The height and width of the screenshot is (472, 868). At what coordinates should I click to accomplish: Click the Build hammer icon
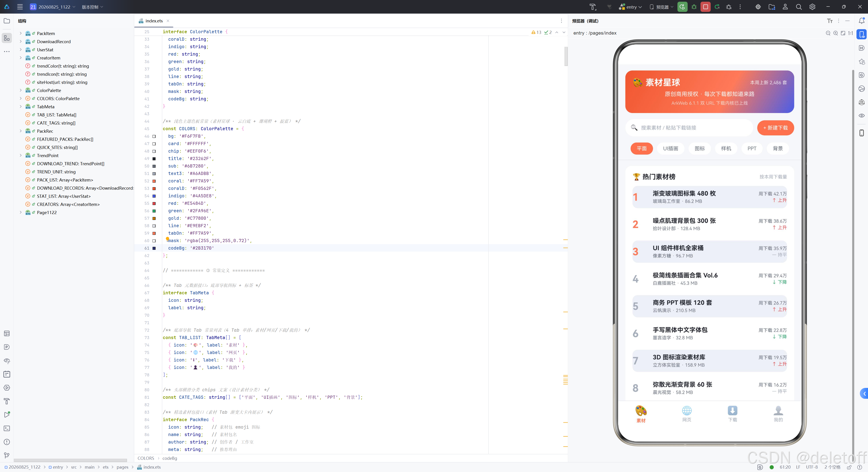point(593,7)
